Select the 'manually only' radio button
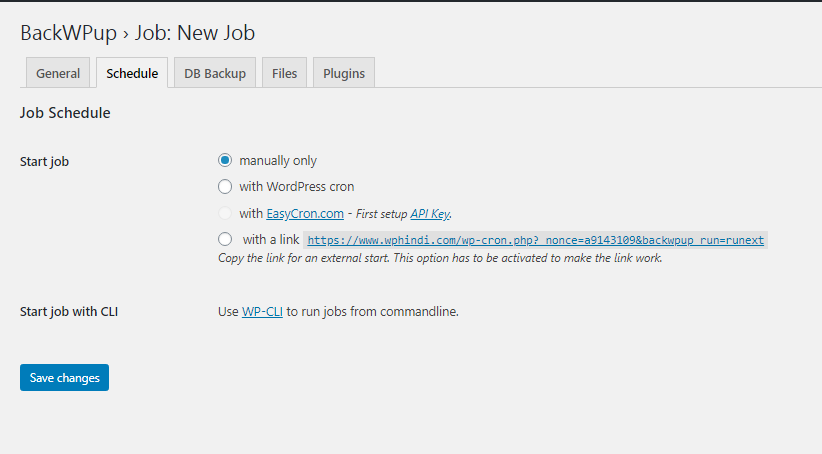The height and width of the screenshot is (454, 822). tap(225, 160)
